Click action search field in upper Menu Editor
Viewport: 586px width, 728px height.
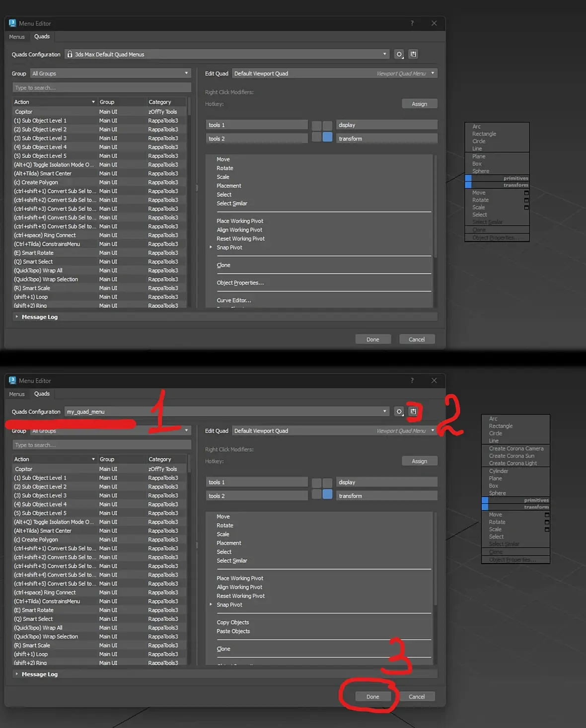tap(102, 88)
